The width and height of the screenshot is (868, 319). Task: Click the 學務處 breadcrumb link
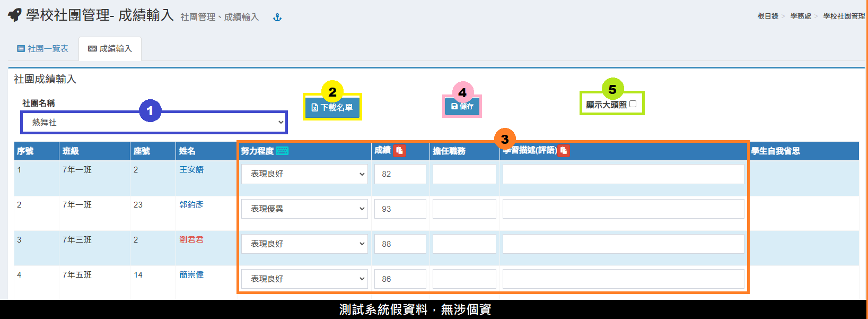(x=801, y=16)
